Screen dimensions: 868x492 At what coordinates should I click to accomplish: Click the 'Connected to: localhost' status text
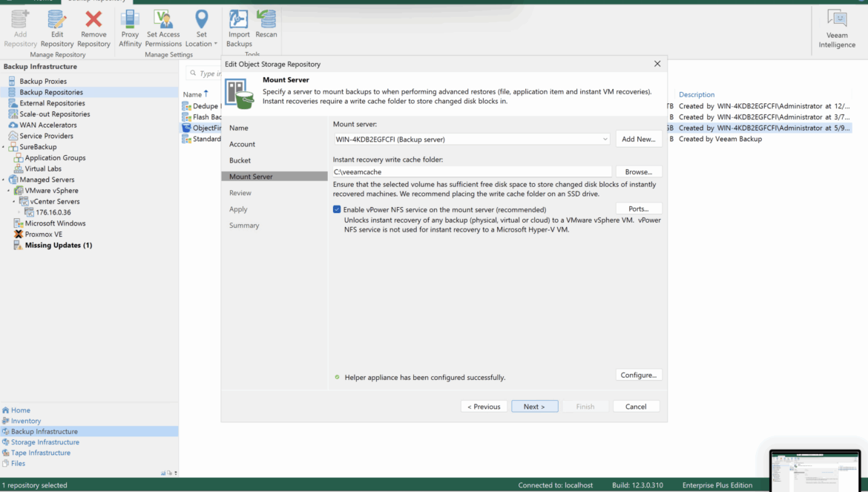tap(555, 485)
